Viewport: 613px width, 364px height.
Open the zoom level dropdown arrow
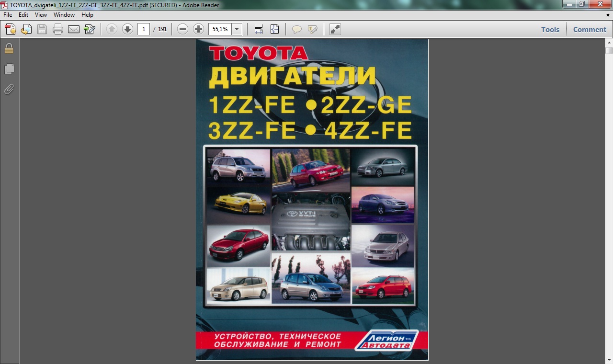(x=237, y=29)
